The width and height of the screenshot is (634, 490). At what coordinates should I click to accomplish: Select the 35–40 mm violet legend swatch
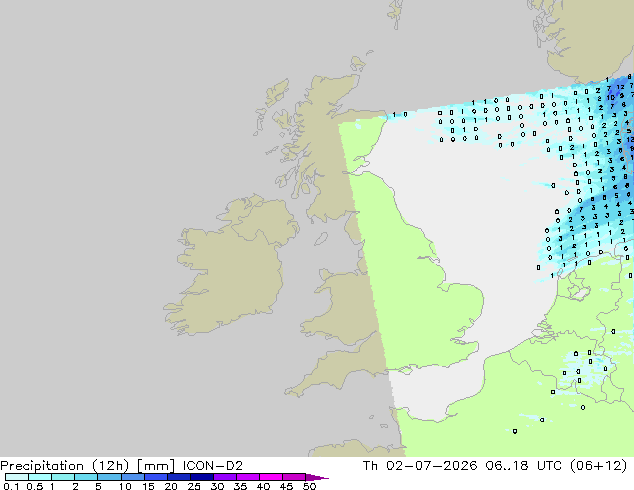tap(247, 477)
